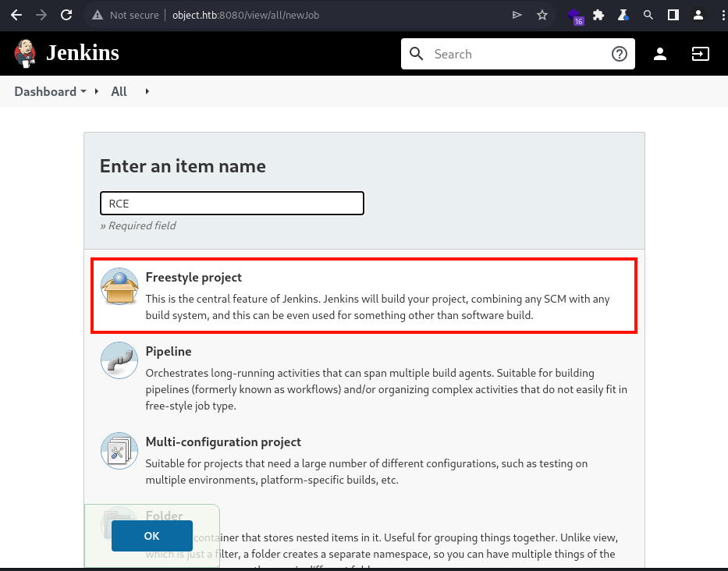The width and height of the screenshot is (728, 571).
Task: Click the Freestyle project description text
Action: click(378, 307)
